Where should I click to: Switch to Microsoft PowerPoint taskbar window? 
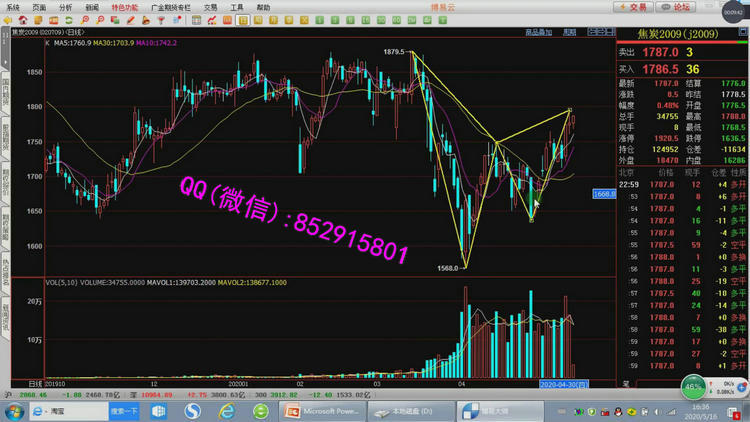[x=320, y=411]
